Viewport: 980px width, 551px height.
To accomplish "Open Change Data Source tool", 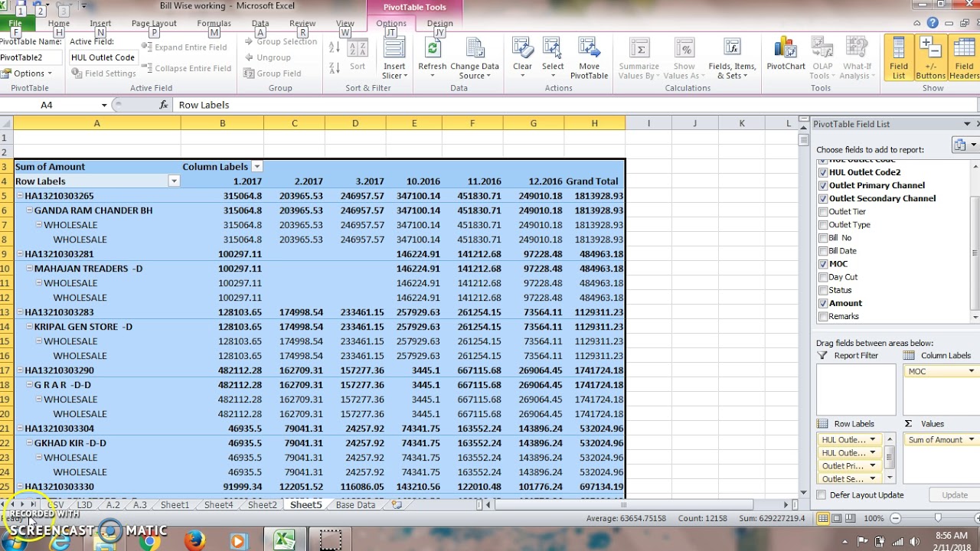I will tap(475, 58).
